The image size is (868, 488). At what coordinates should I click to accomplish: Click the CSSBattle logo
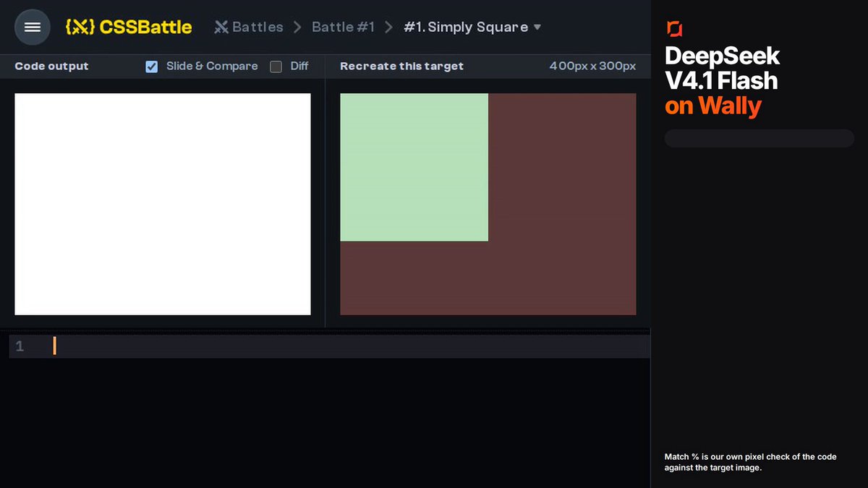point(129,27)
